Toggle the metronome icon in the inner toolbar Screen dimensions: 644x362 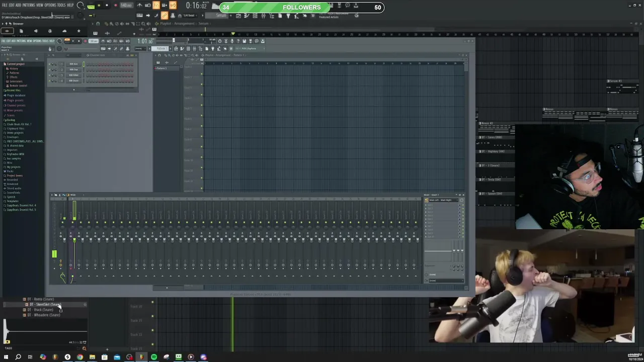click(103, 41)
